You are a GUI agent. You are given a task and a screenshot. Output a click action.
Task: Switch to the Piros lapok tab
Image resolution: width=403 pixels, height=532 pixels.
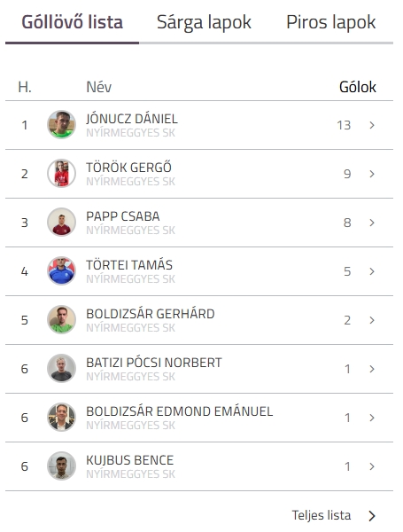point(330,23)
